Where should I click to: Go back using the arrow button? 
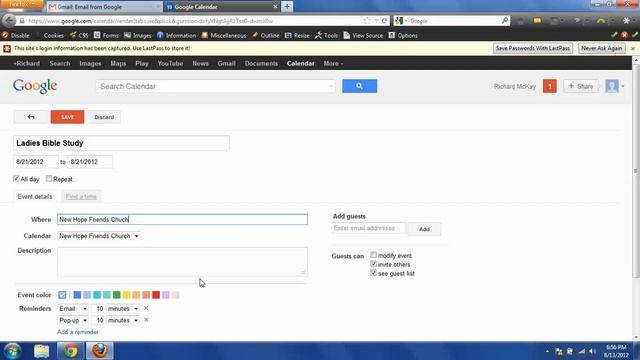point(31,117)
